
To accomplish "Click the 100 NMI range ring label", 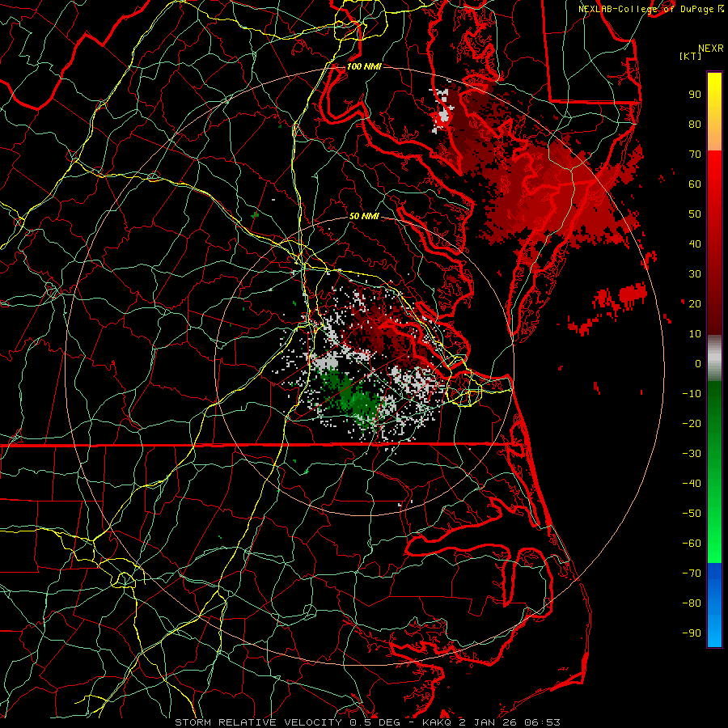I will (x=364, y=66).
